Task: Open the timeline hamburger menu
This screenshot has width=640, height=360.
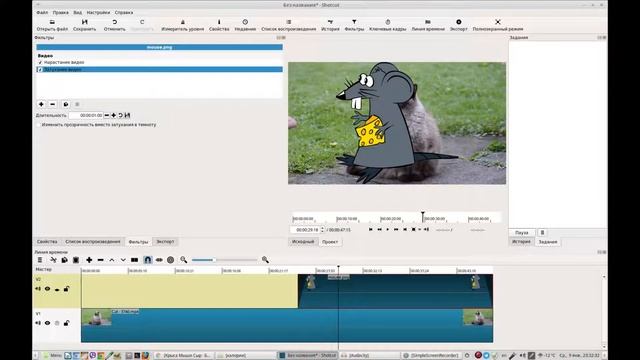Action: 40,260
